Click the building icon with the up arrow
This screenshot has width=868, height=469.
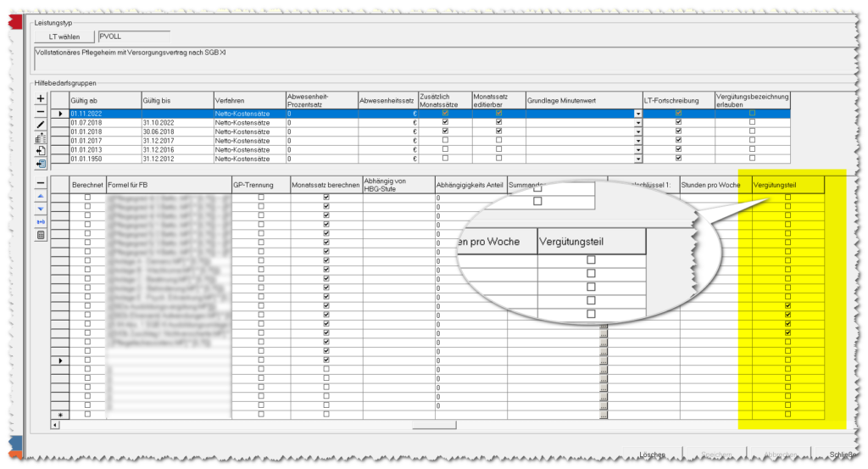tap(41, 138)
